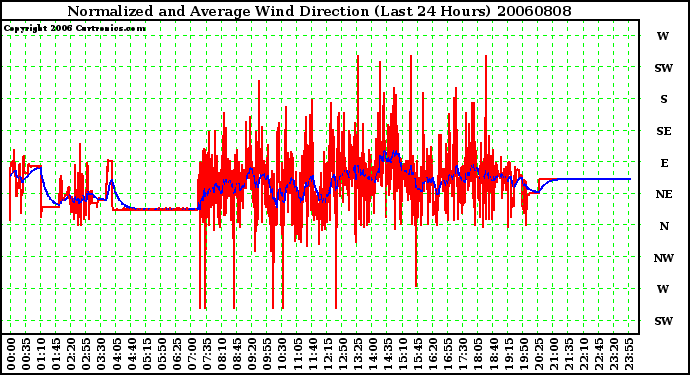Click the 13:25 time label
The height and width of the screenshot is (375, 690).
357,354
